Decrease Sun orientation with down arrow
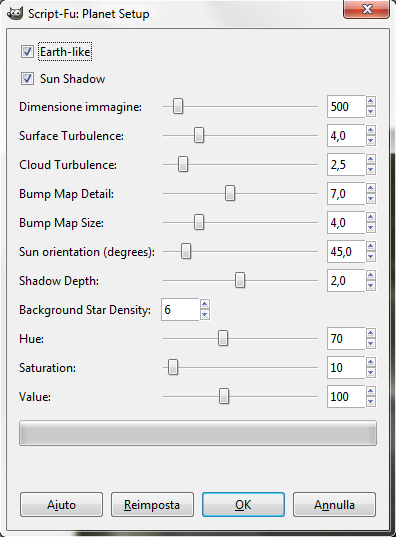Viewport: 396px width, 537px height. pos(371,257)
